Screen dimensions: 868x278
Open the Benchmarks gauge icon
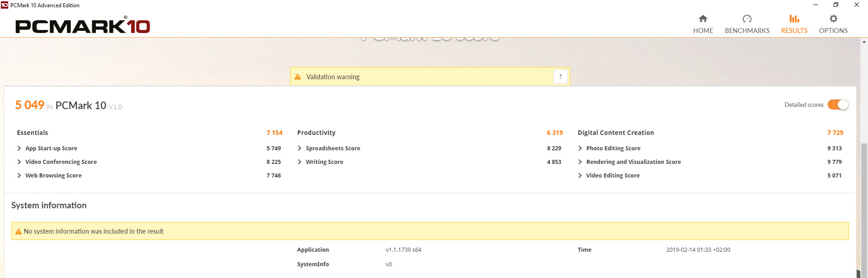click(747, 19)
